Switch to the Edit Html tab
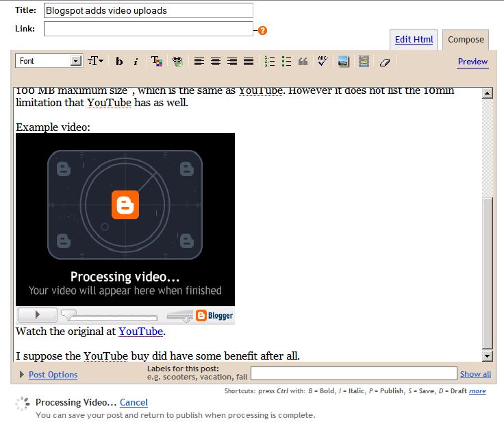 coord(414,40)
